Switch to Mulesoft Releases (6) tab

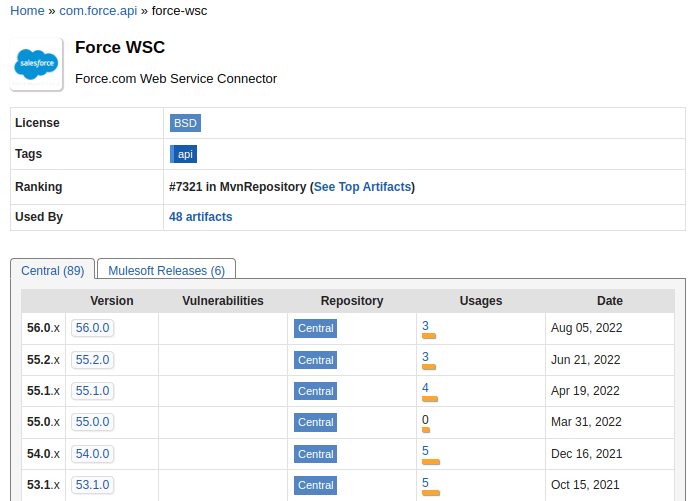coord(167,271)
